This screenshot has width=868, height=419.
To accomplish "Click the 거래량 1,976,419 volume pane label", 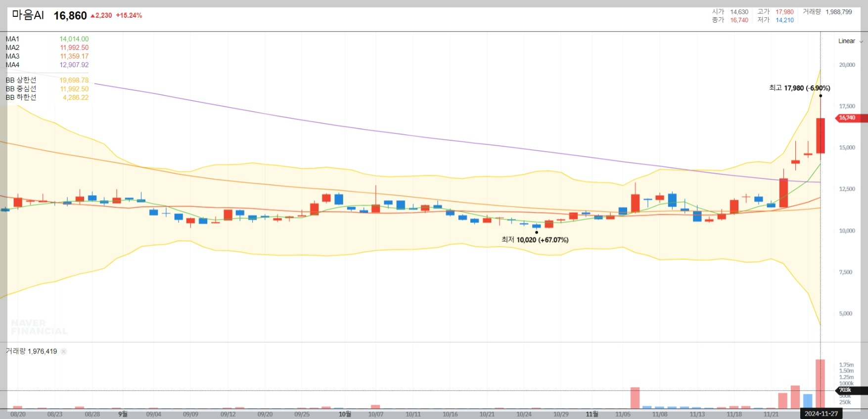I will tap(31, 351).
